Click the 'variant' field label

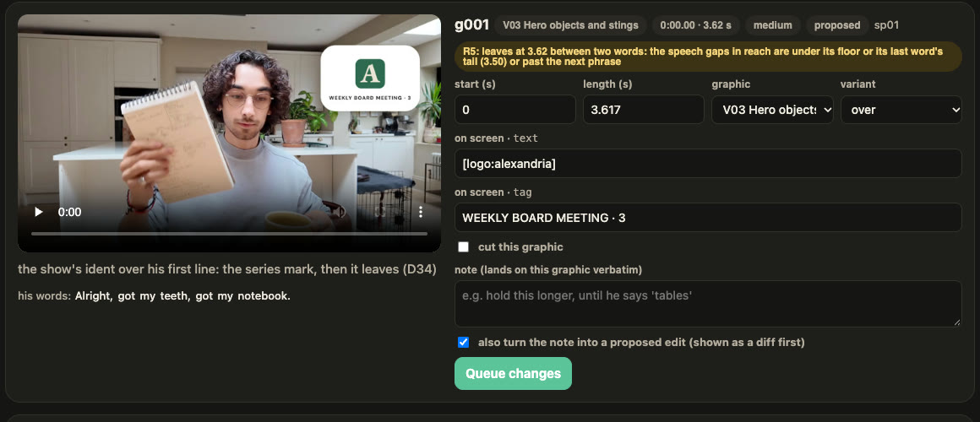coord(857,84)
